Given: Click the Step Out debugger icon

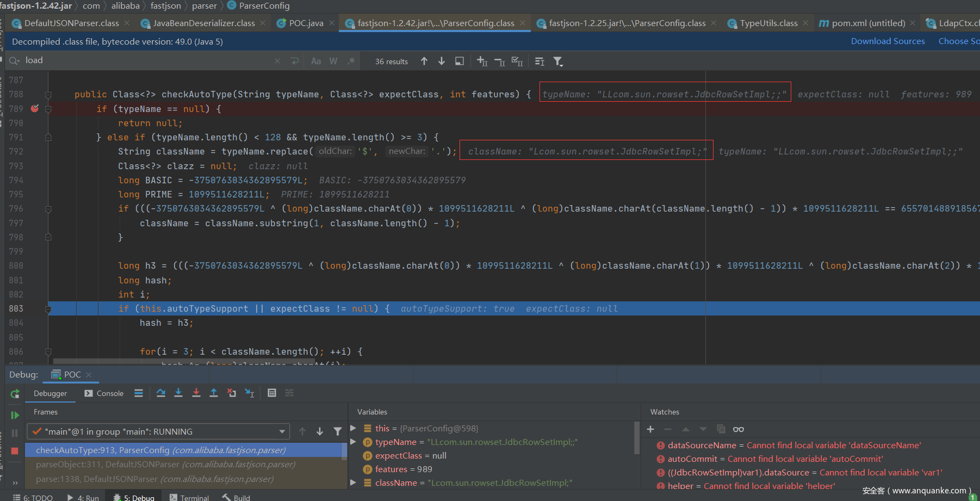Looking at the screenshot, I should 214,393.
